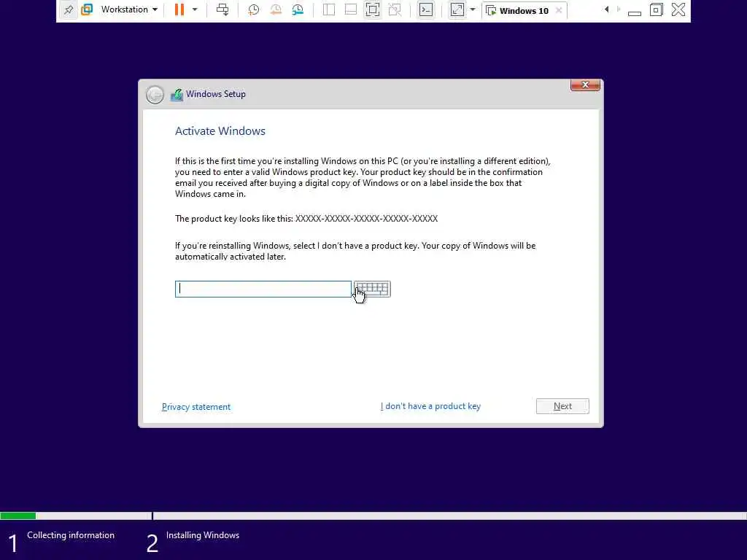This screenshot has height=560, width=747.
Task: Take a snapshot of the virtual machine
Action: 253,10
